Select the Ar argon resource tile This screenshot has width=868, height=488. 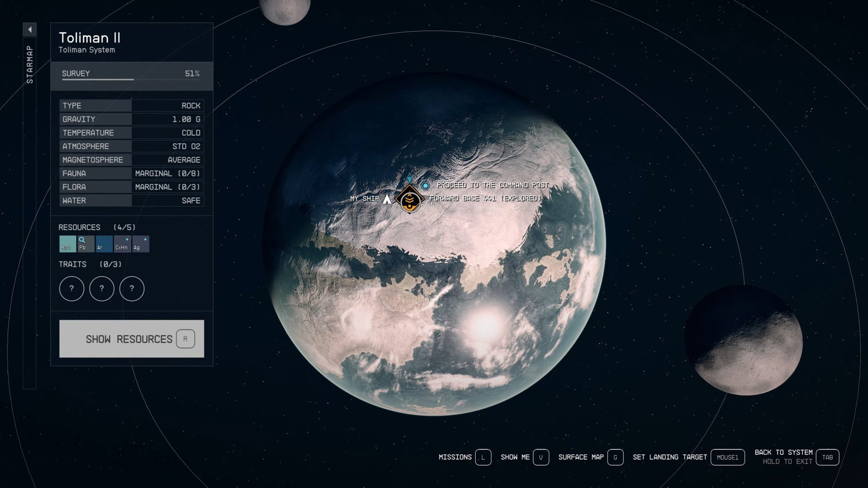click(104, 244)
